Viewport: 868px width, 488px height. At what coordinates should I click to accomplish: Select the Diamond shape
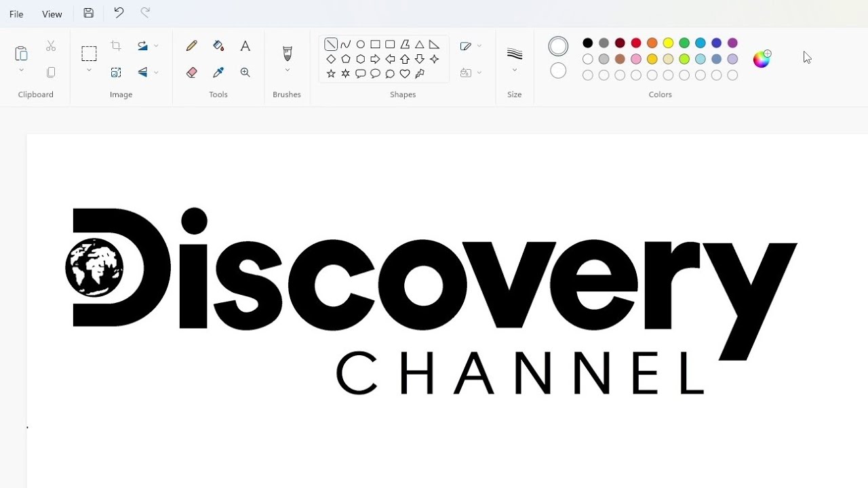tap(331, 59)
